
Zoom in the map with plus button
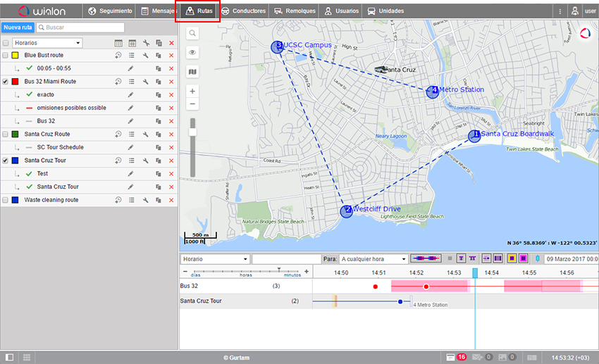[x=192, y=91]
